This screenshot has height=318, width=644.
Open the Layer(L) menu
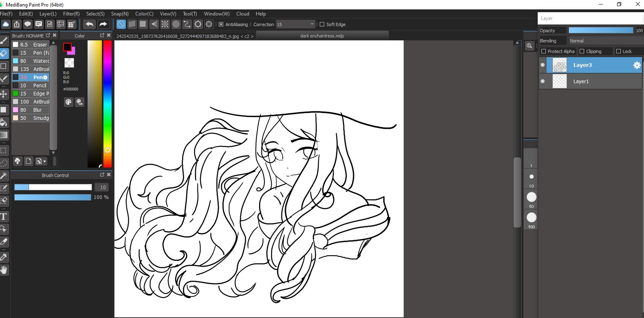coord(48,13)
